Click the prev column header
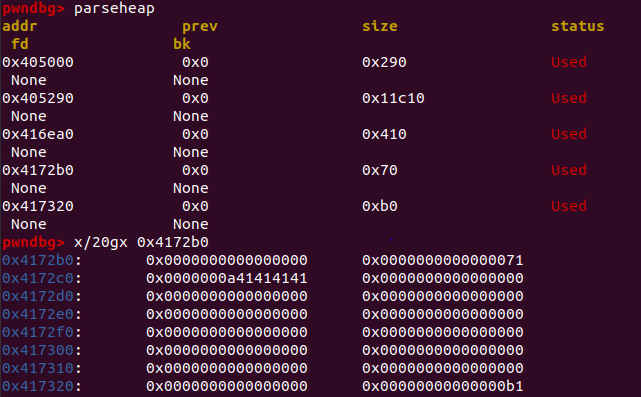Screen dimensions: 641x397 coord(200,27)
